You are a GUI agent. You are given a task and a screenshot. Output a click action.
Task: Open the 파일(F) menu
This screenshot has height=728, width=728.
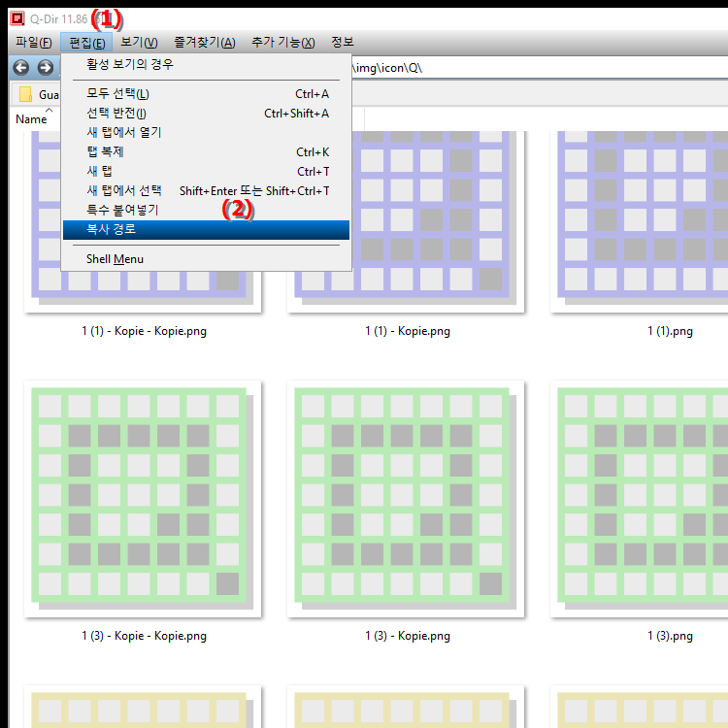[x=34, y=43]
